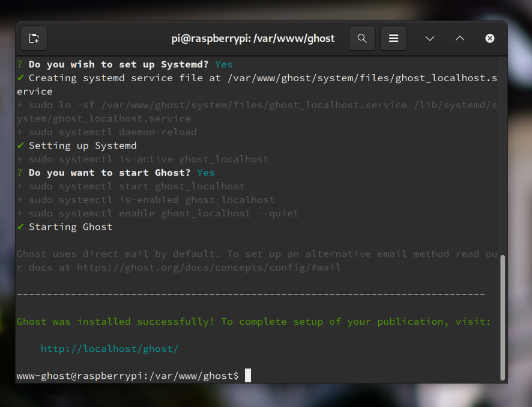532x407 pixels.
Task: Click the 'Do you want to start Ghost?' line
Action: click(116, 173)
